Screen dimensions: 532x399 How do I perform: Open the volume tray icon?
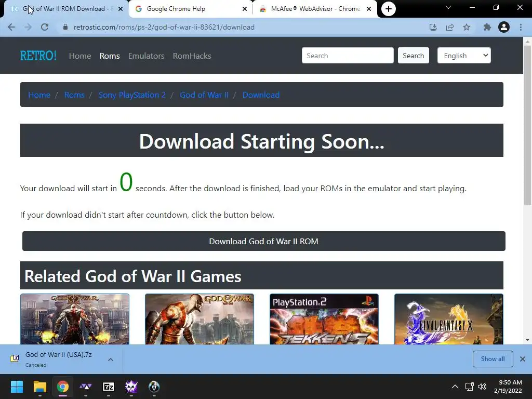tap(482, 387)
